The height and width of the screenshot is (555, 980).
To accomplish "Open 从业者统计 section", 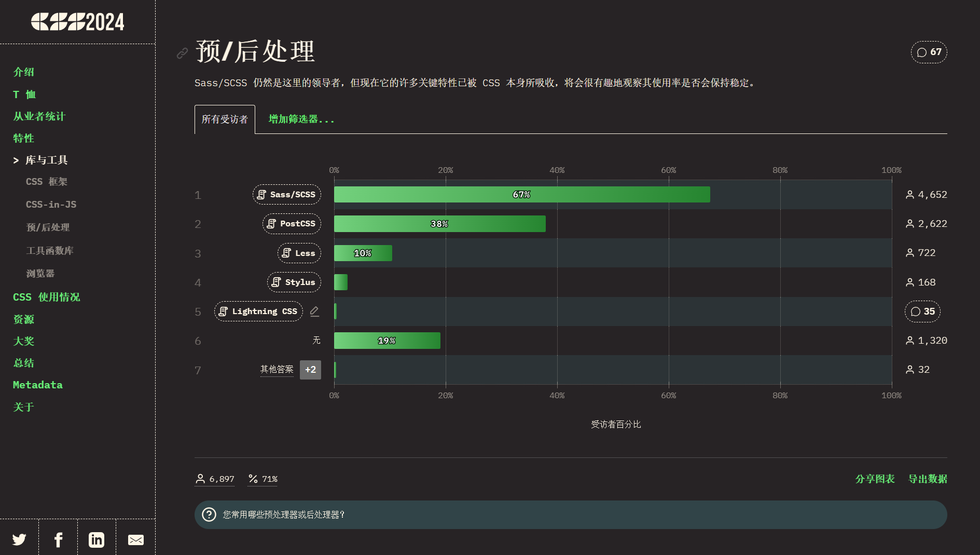I will pyautogui.click(x=39, y=116).
